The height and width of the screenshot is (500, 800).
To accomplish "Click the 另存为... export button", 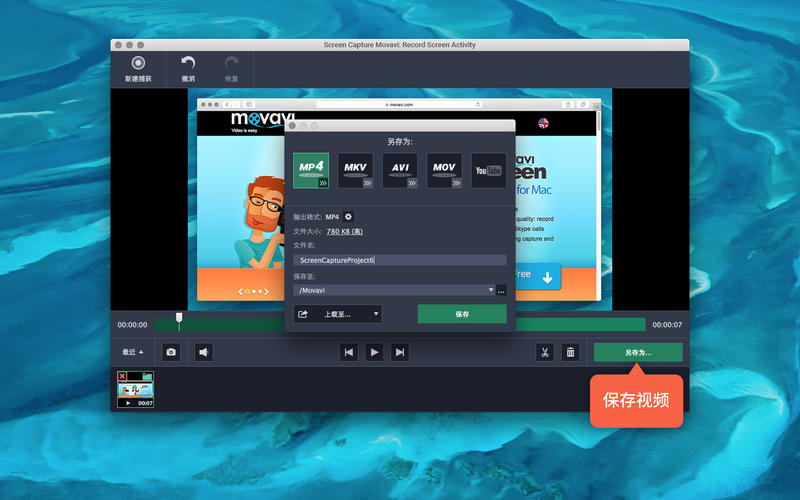I will tap(638, 353).
